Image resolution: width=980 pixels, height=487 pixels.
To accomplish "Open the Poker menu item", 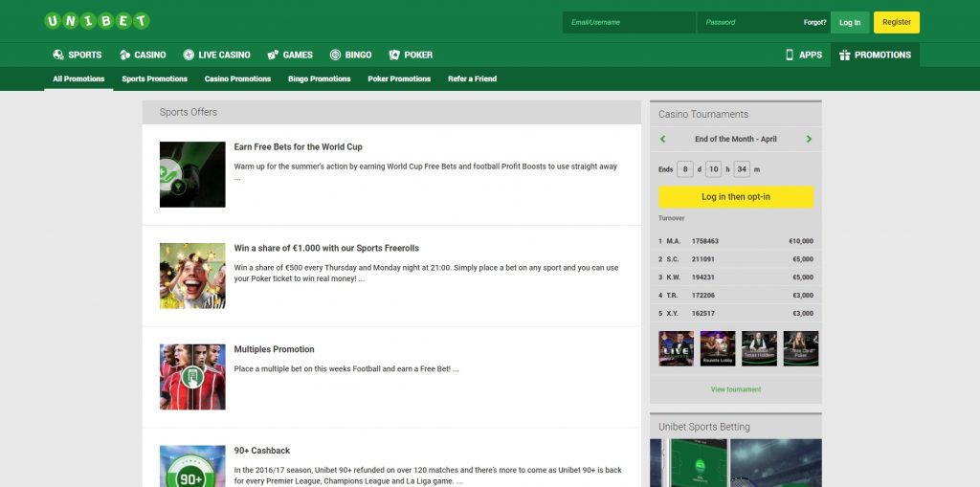I will click(418, 55).
